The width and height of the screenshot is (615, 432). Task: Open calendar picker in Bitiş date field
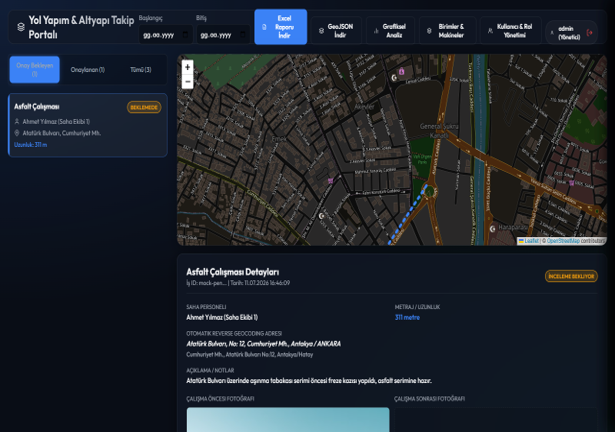click(x=243, y=35)
